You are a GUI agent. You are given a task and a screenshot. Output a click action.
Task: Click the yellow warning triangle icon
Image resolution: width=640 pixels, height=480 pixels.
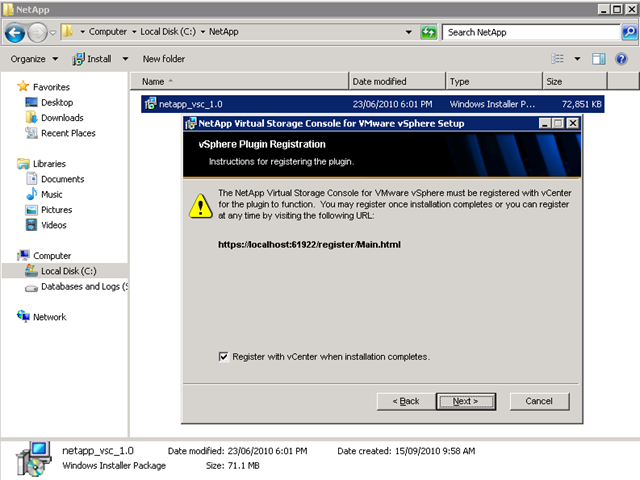coord(200,206)
